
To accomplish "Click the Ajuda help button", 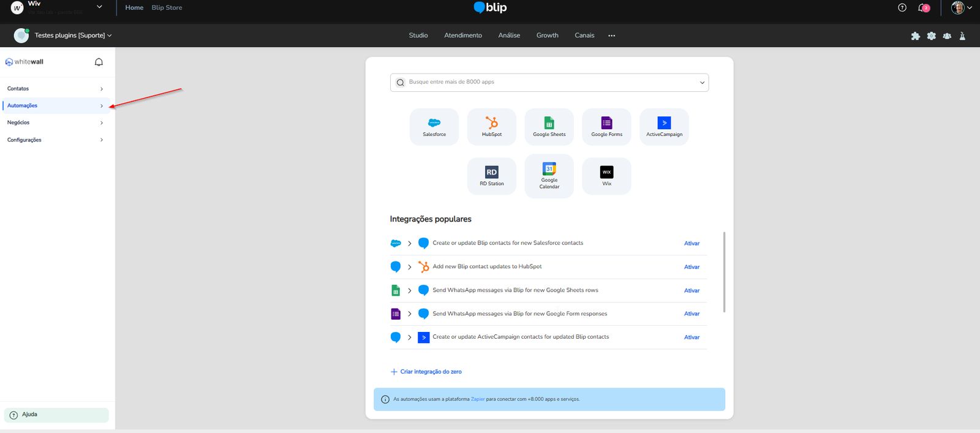I will click(56, 415).
